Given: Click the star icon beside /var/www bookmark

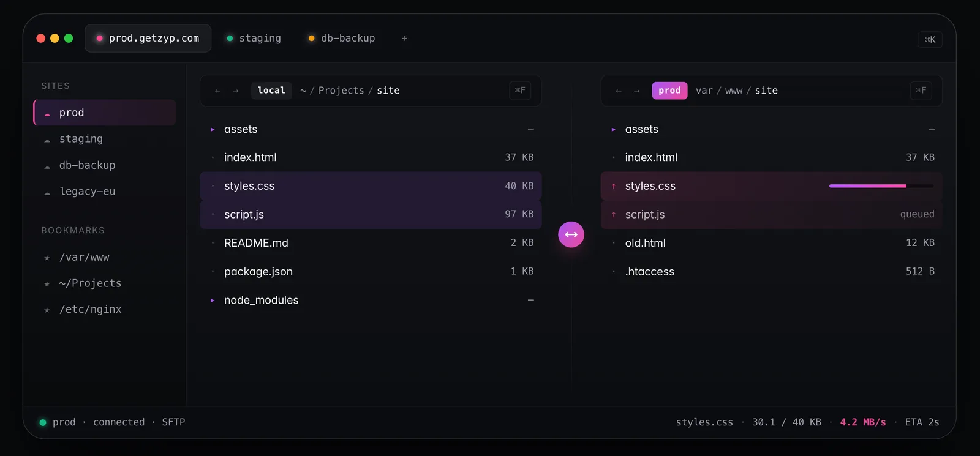Looking at the screenshot, I should tap(47, 258).
